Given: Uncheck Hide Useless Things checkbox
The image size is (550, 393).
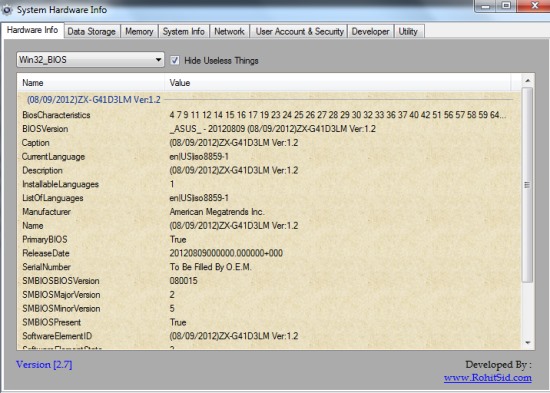Looking at the screenshot, I should 174,60.
